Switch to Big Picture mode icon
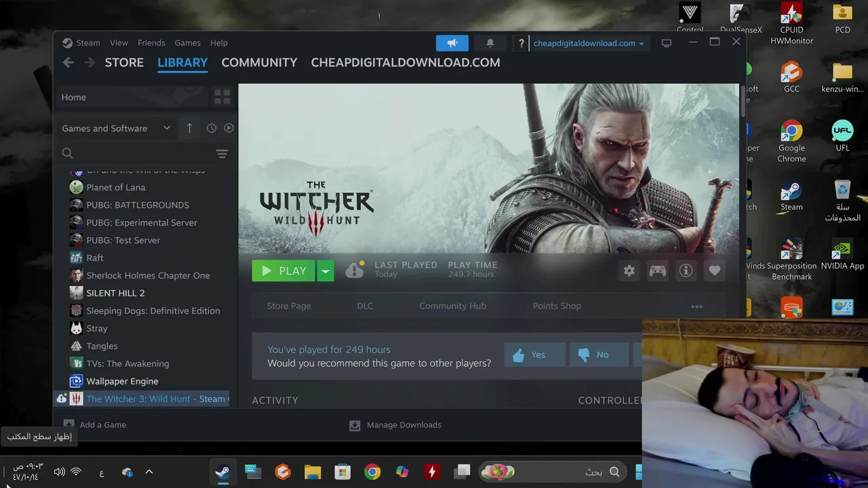Image resolution: width=868 pixels, height=488 pixels. coord(667,43)
